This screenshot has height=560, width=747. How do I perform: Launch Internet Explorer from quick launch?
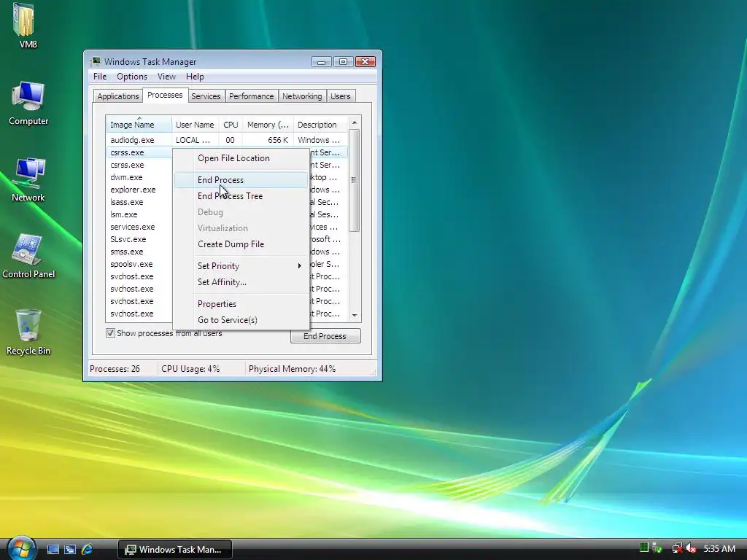pos(88,549)
